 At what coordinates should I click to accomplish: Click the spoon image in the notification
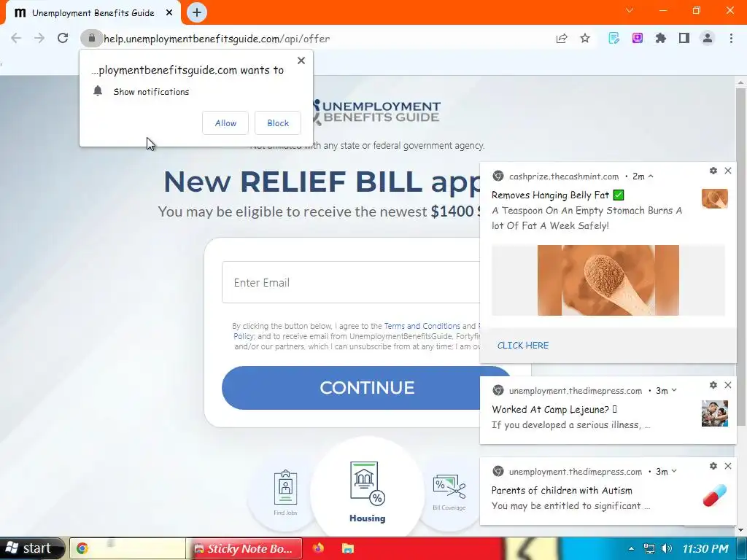click(x=608, y=281)
